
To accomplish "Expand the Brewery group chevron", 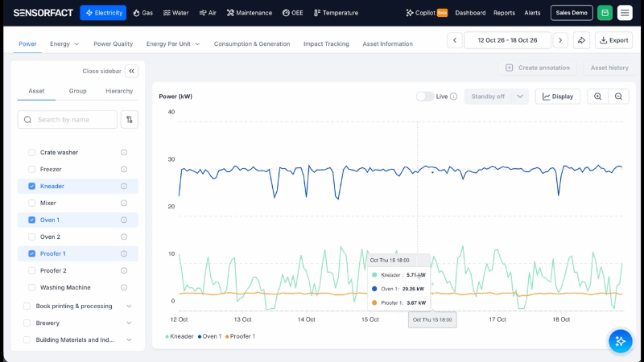I will (x=129, y=323).
